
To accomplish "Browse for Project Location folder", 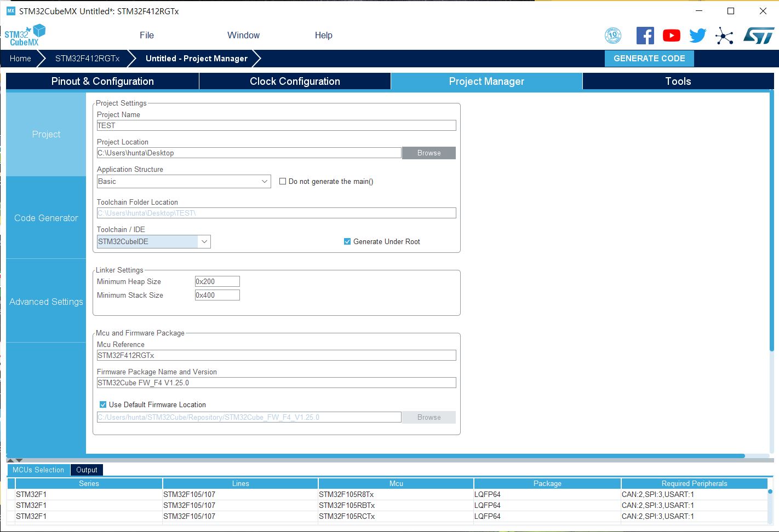I will [429, 153].
